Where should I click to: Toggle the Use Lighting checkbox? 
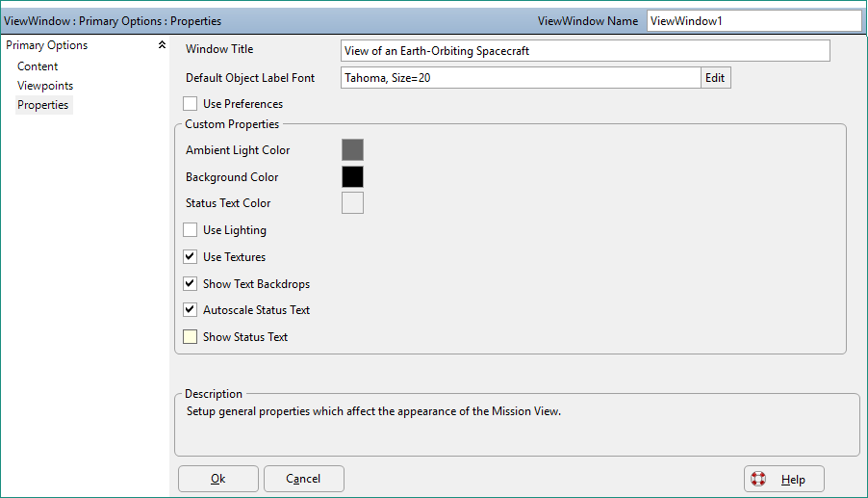pyautogui.click(x=190, y=230)
